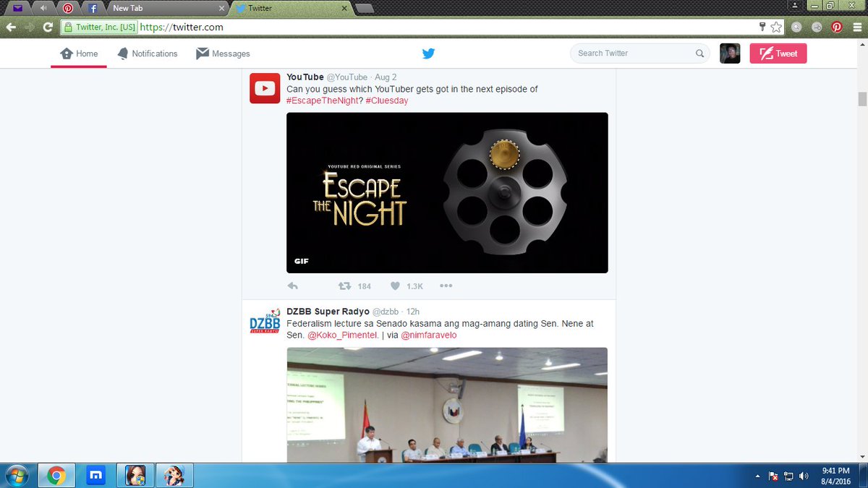868x488 pixels.
Task: Play the Escape the Night GIF
Action: [x=447, y=192]
